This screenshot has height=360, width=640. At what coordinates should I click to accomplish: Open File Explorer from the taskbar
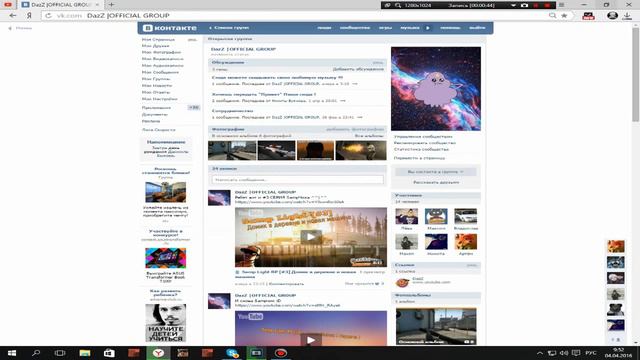(84, 353)
